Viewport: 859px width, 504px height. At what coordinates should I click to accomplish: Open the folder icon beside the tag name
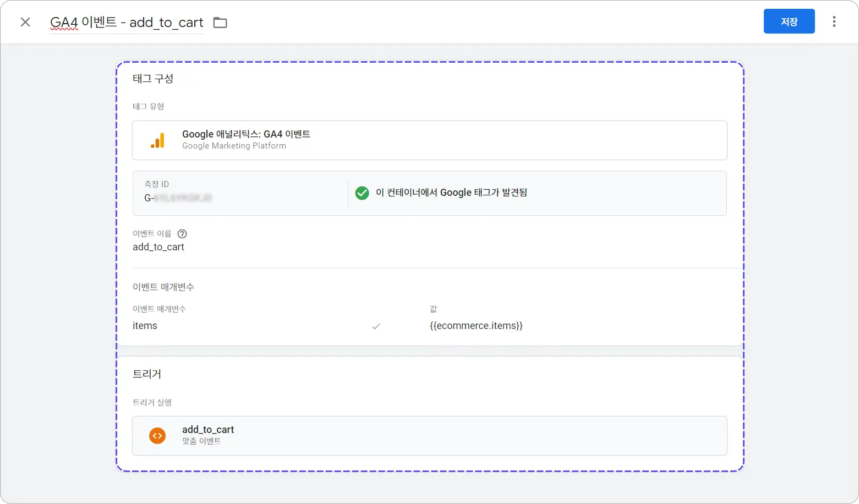220,23
